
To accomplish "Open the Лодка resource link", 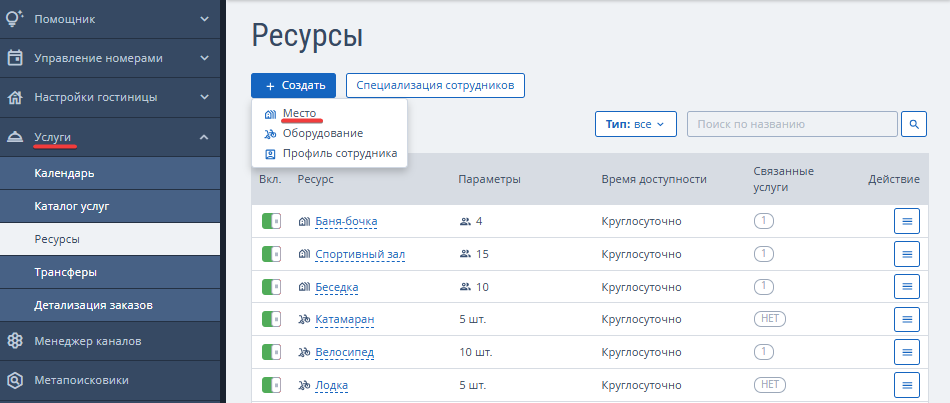I will 331,385.
